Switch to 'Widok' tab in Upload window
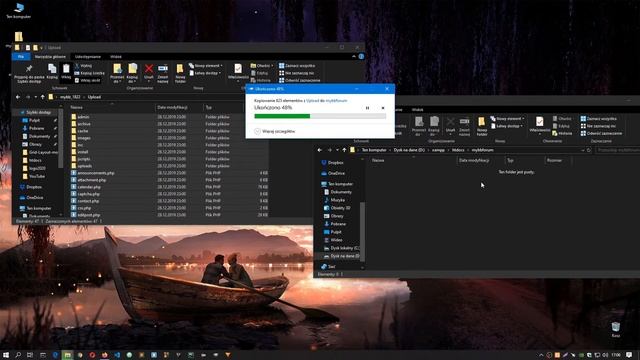 116,57
